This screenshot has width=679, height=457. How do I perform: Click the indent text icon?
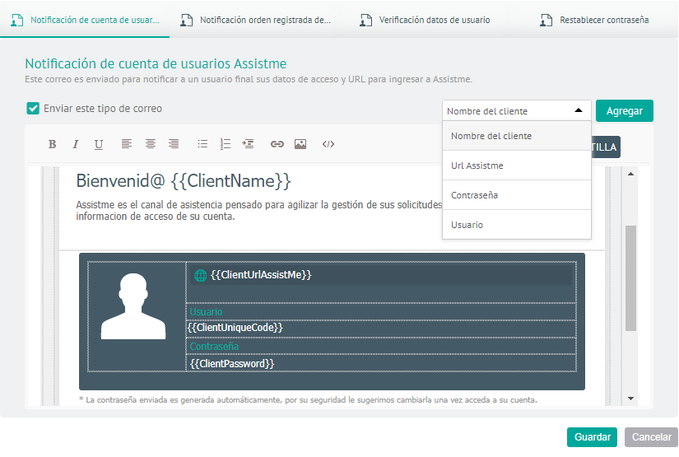[248, 144]
